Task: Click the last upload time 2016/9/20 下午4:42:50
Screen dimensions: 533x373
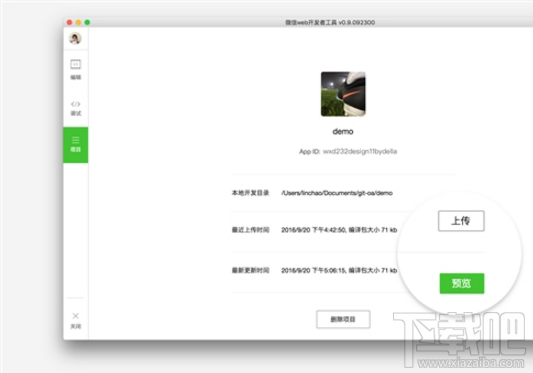Action: [x=313, y=230]
